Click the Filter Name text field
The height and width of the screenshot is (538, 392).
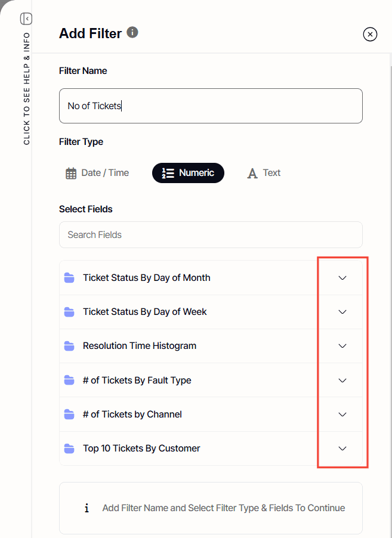point(211,106)
